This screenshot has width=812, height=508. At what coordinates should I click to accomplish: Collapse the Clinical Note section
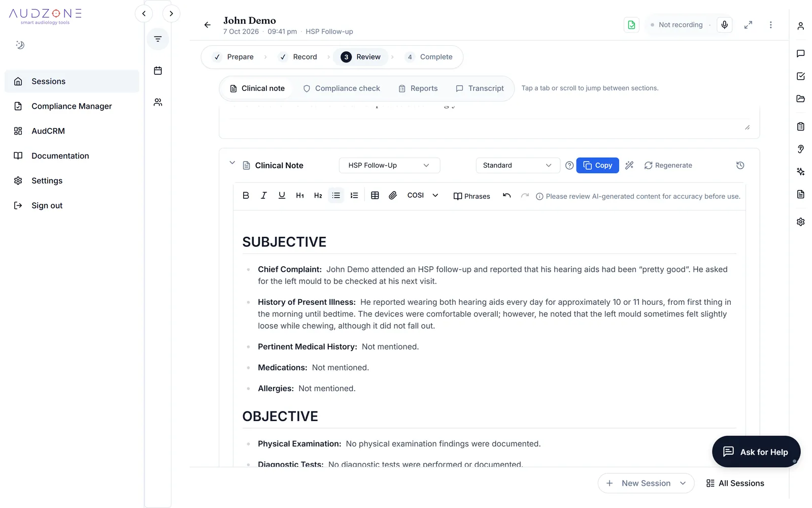[x=232, y=163]
